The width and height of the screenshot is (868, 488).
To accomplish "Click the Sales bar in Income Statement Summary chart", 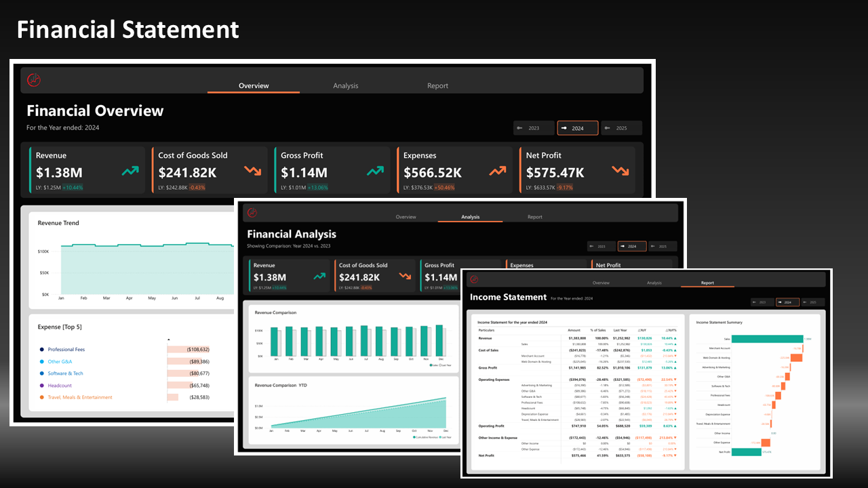I will coord(768,338).
